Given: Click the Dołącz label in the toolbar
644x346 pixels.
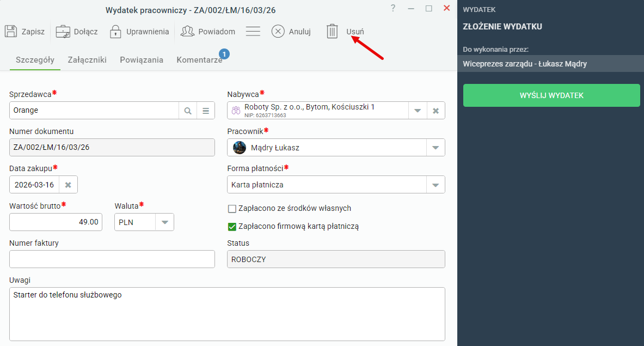Looking at the screenshot, I should tap(86, 32).
